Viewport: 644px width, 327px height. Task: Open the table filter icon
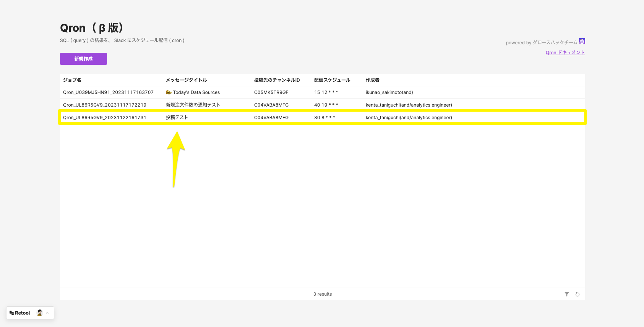pos(567,294)
